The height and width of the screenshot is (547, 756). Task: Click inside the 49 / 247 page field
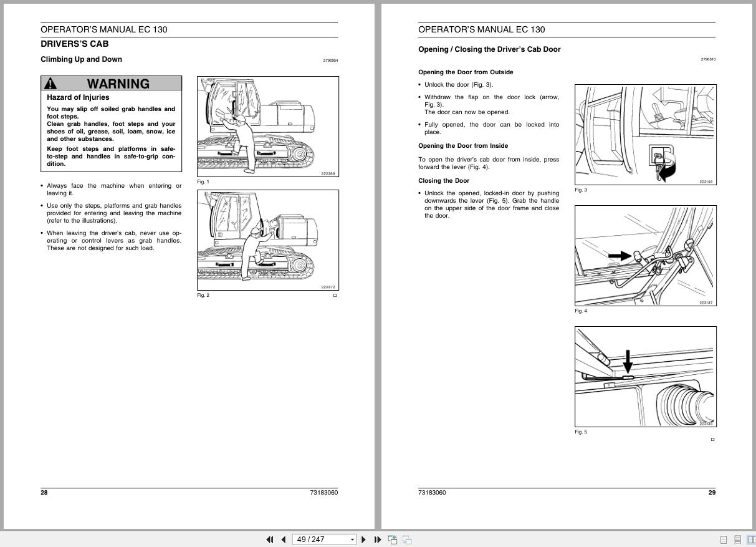[315, 539]
